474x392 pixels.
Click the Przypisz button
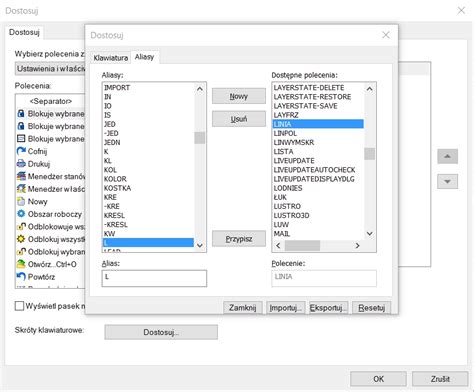pyautogui.click(x=239, y=239)
